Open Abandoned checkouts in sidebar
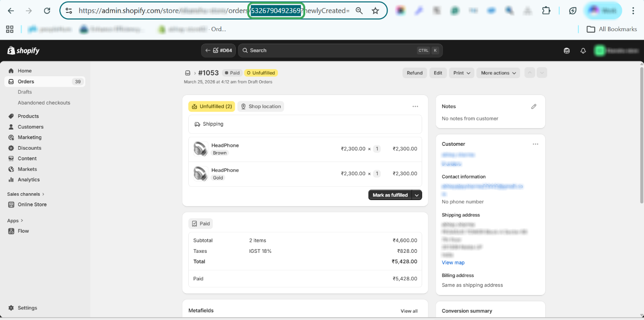Viewport: 644px width, 320px height. pos(44,103)
